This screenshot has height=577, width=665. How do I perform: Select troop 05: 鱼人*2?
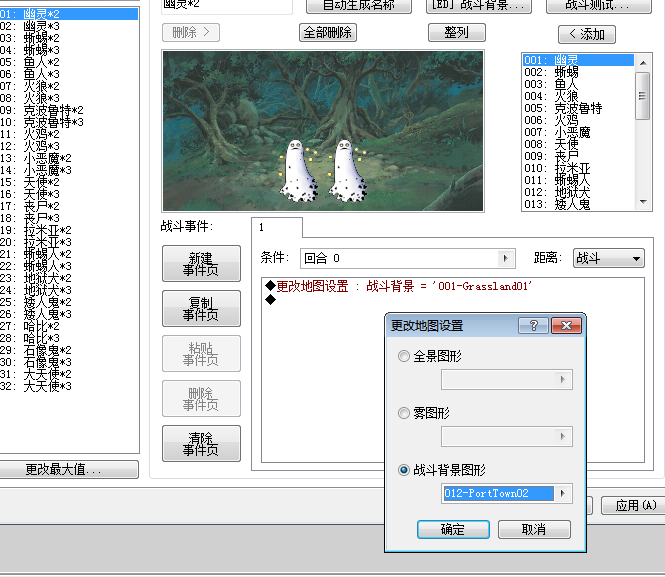[69, 62]
